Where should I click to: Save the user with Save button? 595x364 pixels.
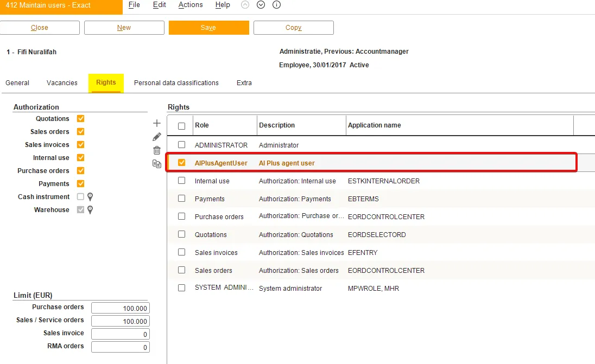[208, 28]
